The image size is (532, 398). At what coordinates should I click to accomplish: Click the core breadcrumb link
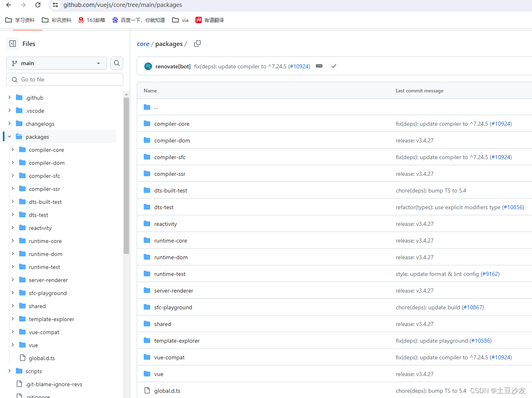click(143, 44)
